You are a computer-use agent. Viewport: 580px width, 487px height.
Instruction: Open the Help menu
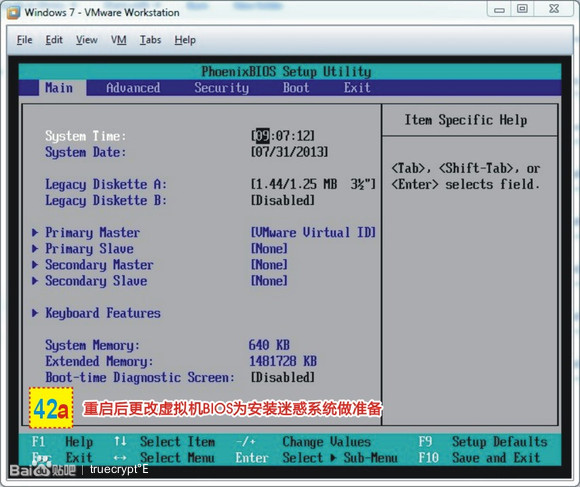point(185,40)
